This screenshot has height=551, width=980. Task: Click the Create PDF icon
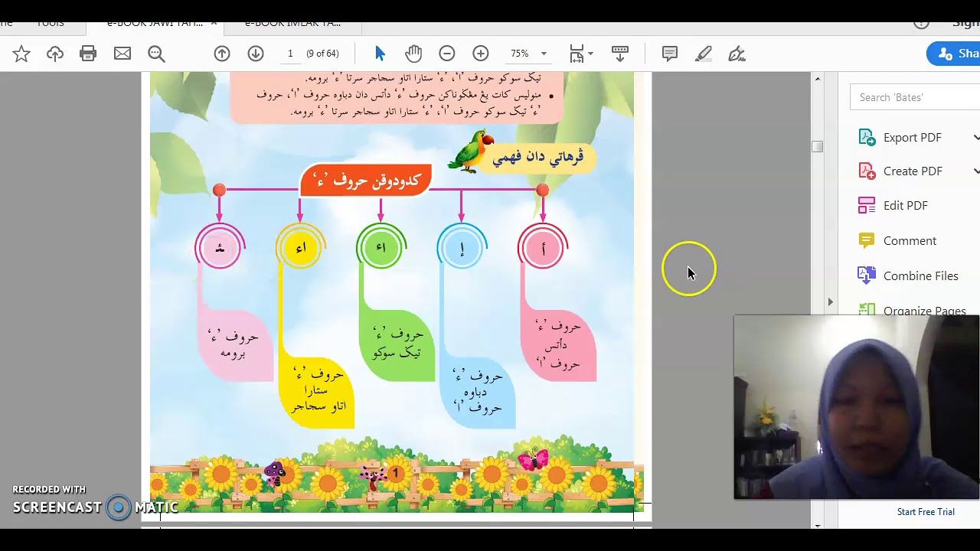867,171
